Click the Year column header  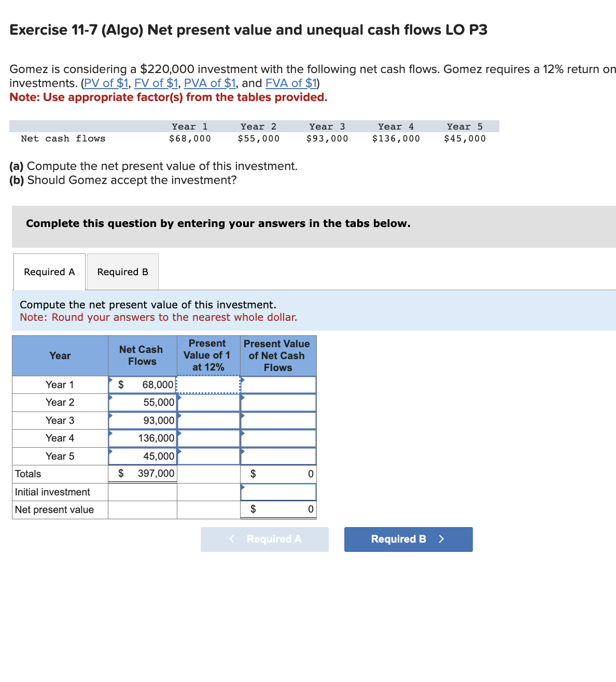[x=60, y=356]
